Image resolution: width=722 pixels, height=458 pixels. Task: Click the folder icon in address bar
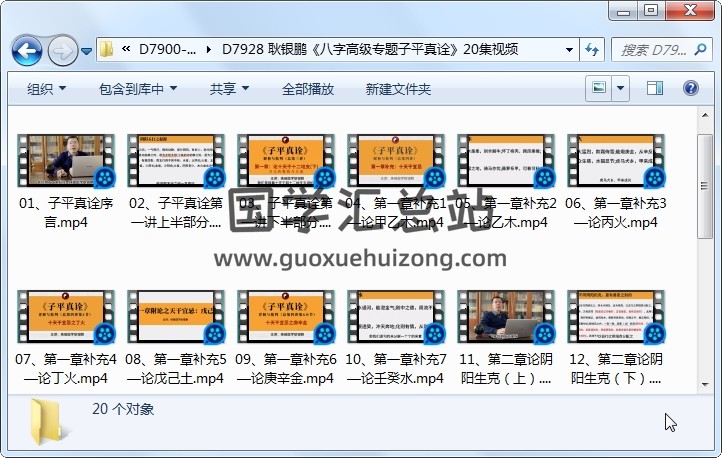click(106, 49)
